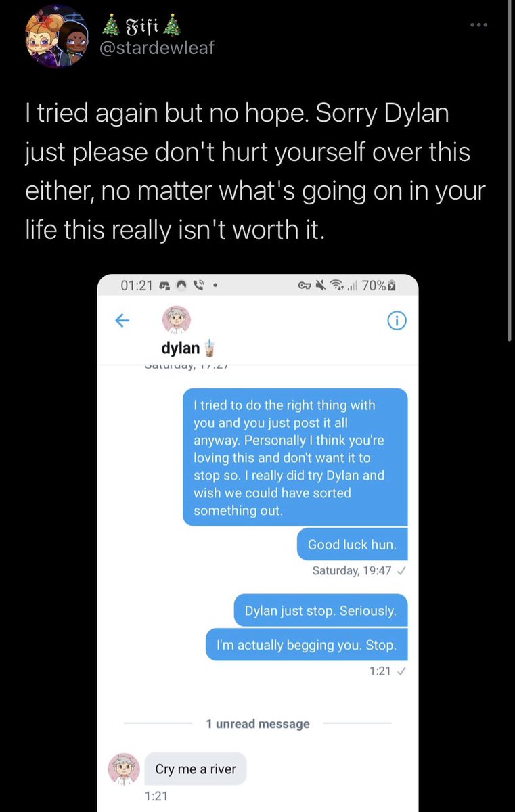Screen dimensions: 515x812
Task: Tap the 'I'm actually begging you. Stop.' bubble
Action: coord(307,645)
